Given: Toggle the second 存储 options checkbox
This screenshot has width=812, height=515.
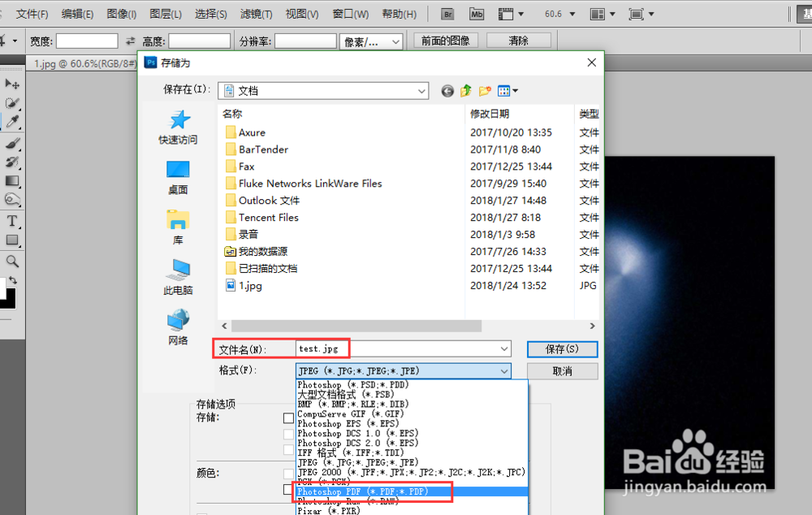Looking at the screenshot, I should 288,433.
